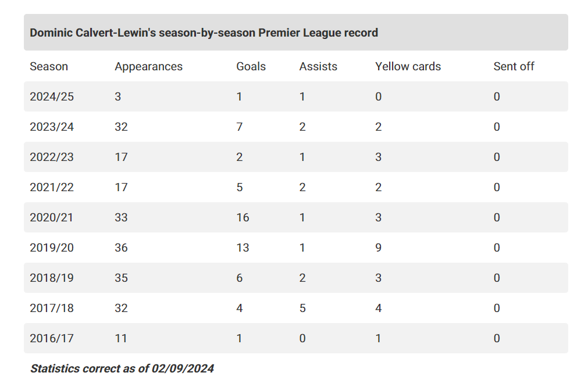This screenshot has height=387, width=588.
Task: Click the 2017/18 season row label
Action: tap(52, 308)
